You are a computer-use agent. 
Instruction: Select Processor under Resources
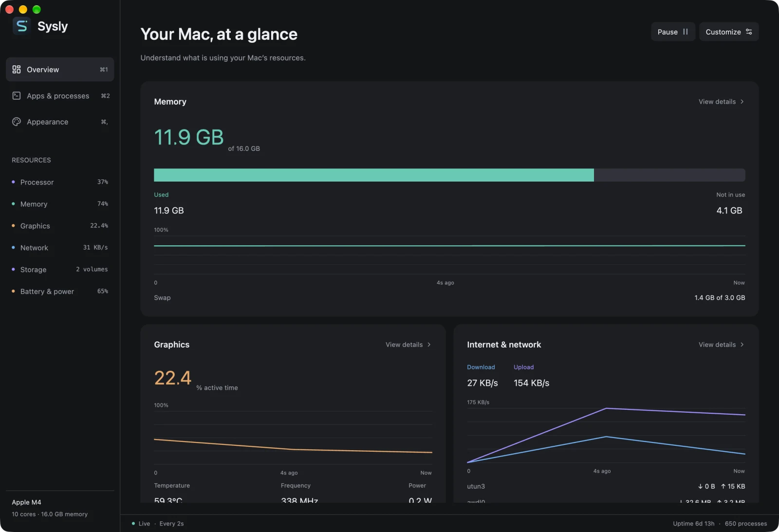[x=60, y=182]
